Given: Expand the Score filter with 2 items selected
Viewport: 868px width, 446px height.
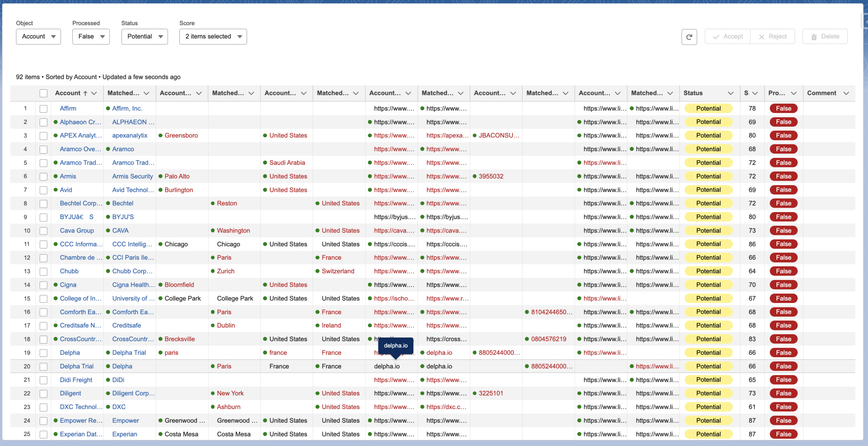Looking at the screenshot, I should point(213,36).
